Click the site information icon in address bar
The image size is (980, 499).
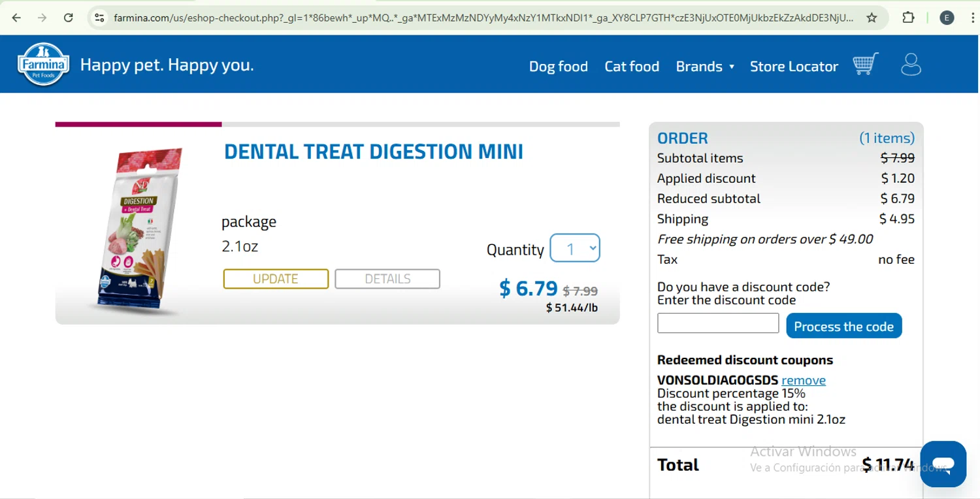click(99, 18)
